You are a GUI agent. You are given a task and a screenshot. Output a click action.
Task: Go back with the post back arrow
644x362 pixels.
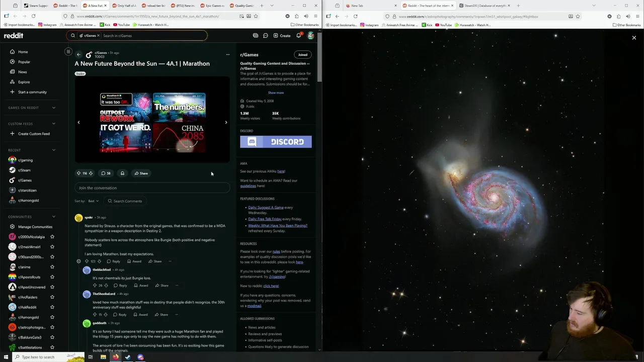click(x=78, y=54)
